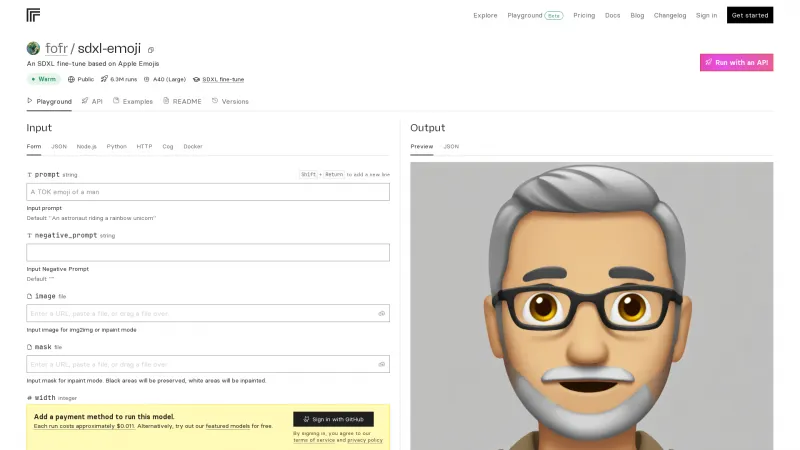Select the Docker input tab

pyautogui.click(x=193, y=146)
